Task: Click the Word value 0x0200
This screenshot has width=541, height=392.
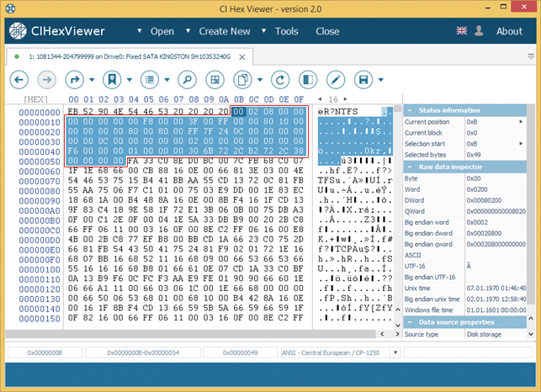Action: [478, 189]
